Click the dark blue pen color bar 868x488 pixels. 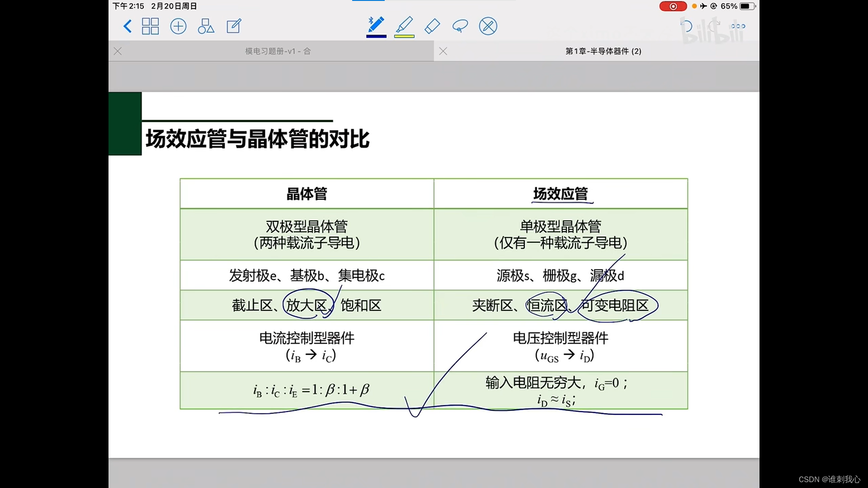(x=376, y=36)
